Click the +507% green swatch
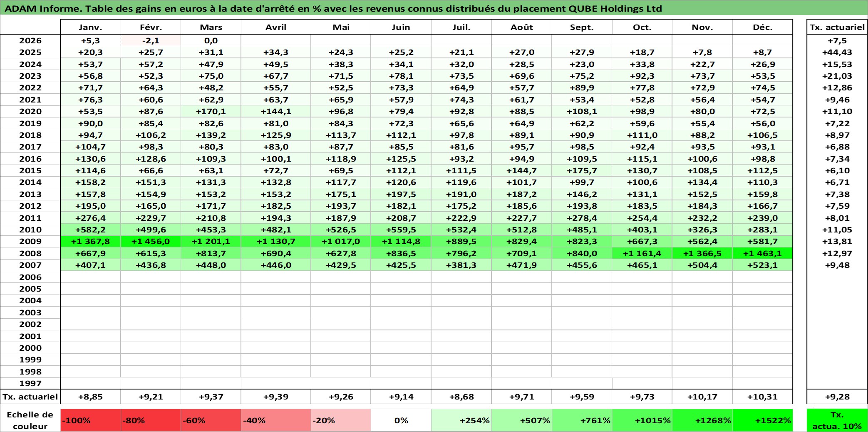 [x=522, y=420]
